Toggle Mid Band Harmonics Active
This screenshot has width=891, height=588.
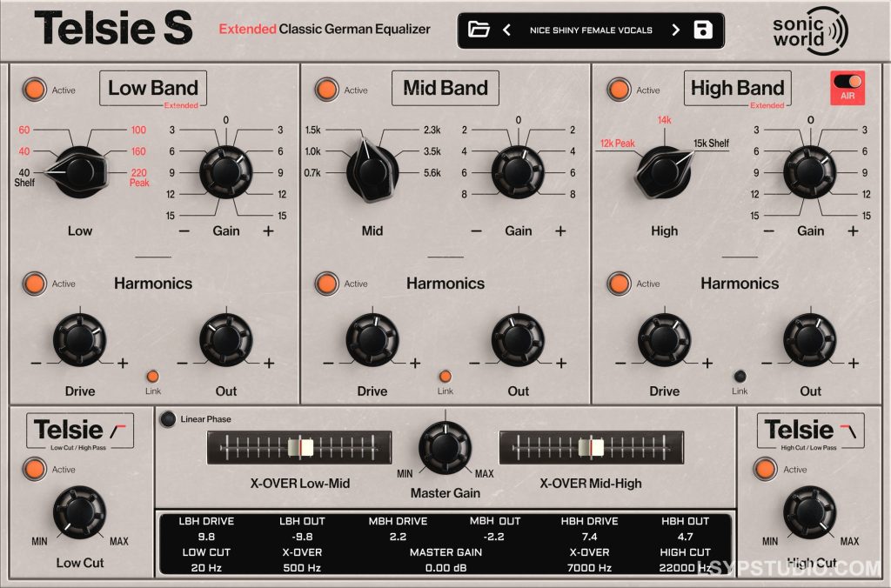coord(326,284)
